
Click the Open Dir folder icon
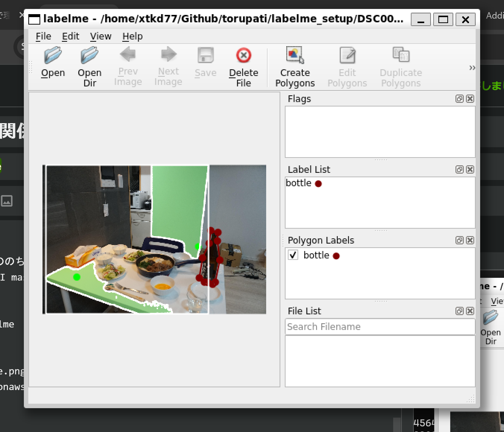tap(89, 55)
